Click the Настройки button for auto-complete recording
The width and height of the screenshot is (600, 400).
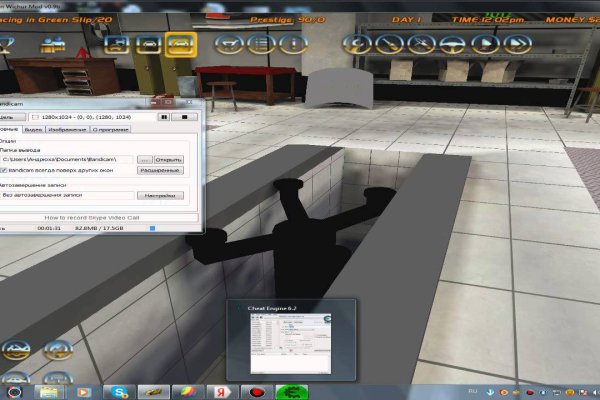(161, 195)
